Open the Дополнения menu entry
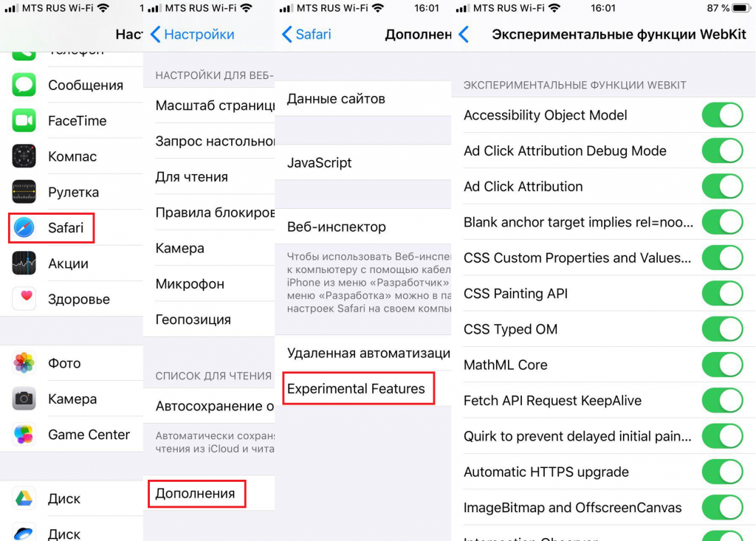756x541 pixels. (195, 494)
